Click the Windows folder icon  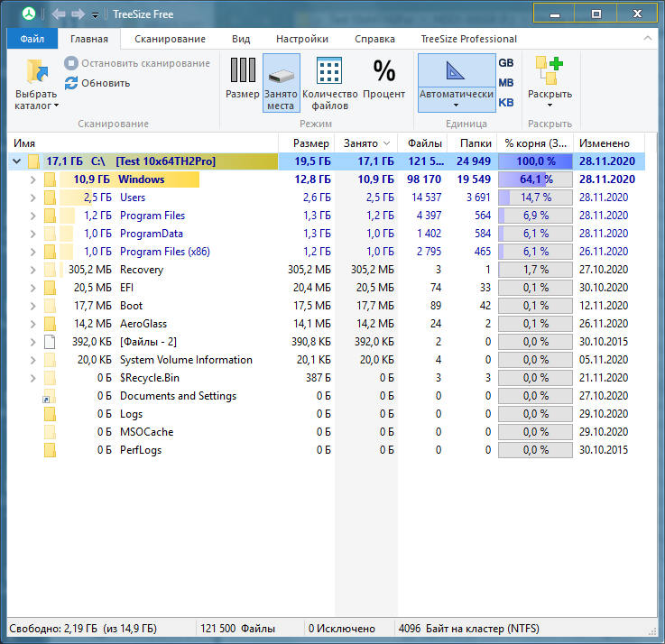pos(50,179)
